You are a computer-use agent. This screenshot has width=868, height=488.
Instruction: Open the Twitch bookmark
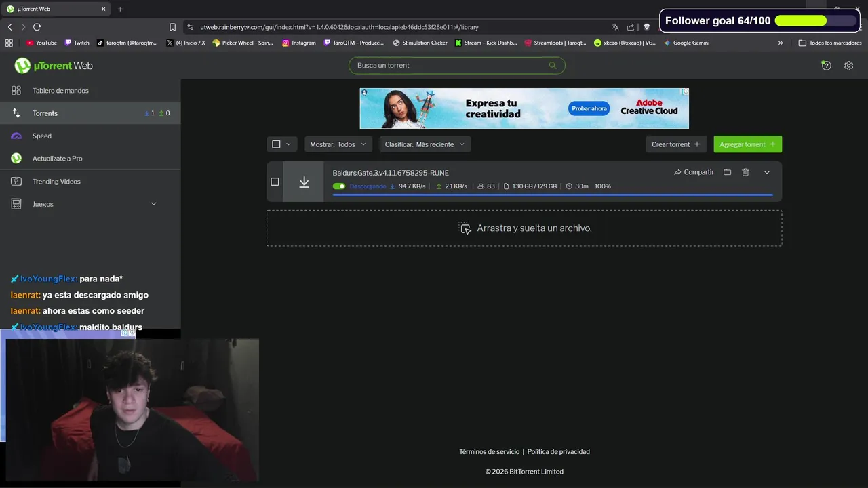77,43
